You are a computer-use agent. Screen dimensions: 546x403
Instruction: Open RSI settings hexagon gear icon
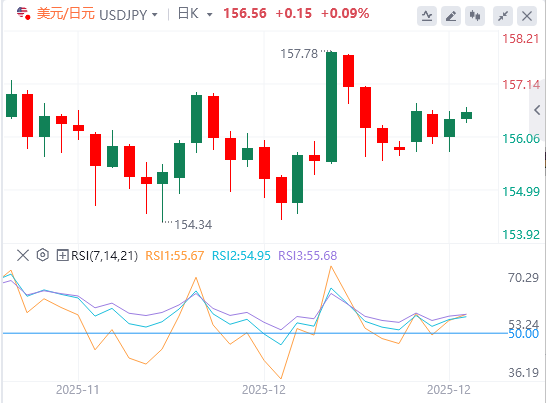tap(42, 255)
